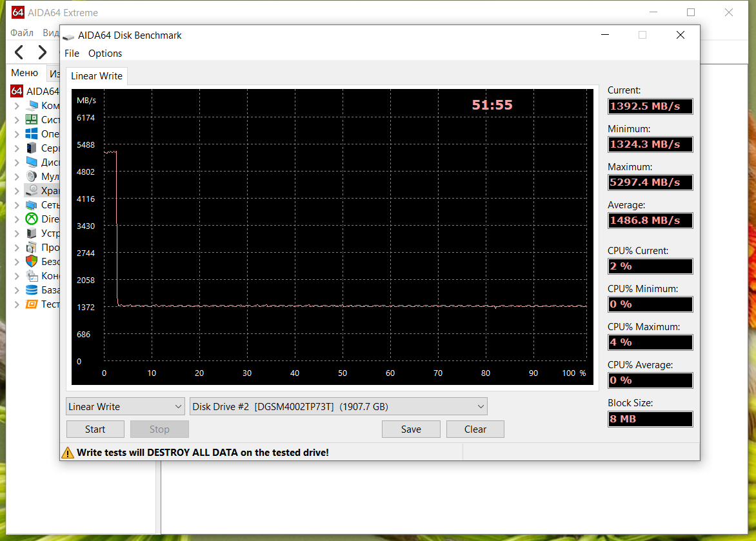
Task: Select the Database tree icon
Action: pyautogui.click(x=32, y=290)
